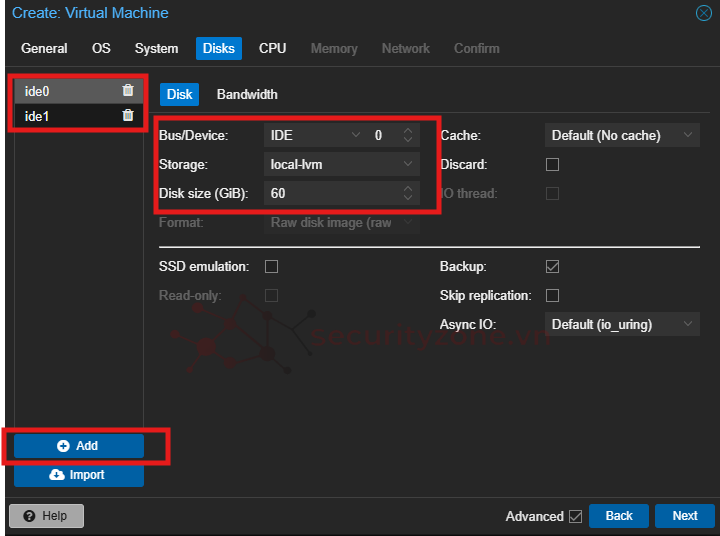
Task: Decrease Disk size with down arrow
Action: point(408,198)
